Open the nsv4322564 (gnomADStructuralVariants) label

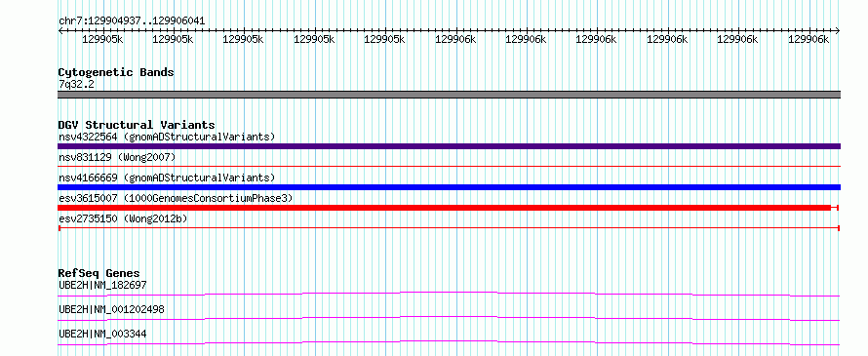pyautogui.click(x=167, y=137)
